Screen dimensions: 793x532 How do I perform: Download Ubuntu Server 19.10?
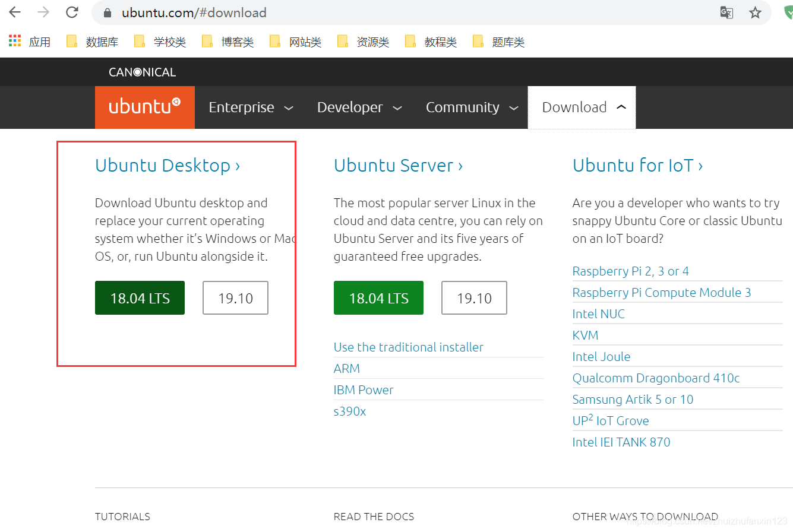[x=474, y=297]
